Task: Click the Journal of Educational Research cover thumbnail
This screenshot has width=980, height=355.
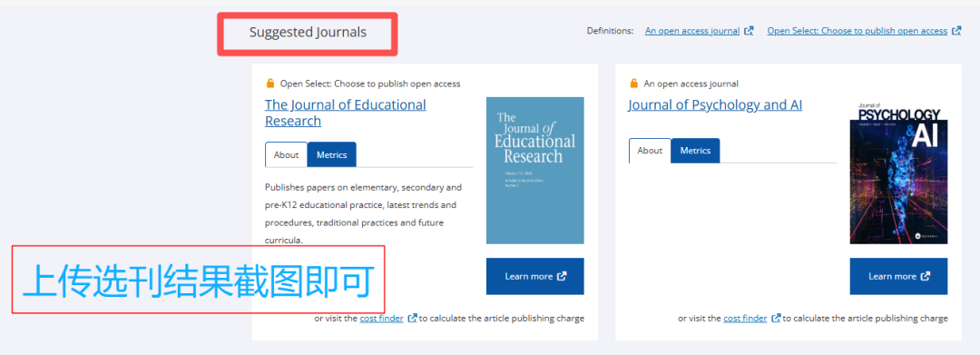Action: pos(535,170)
